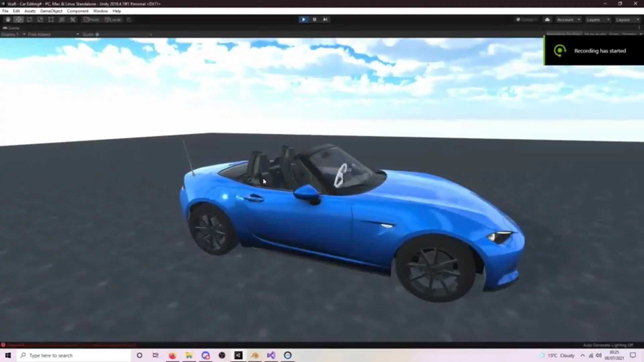Click the Step frame button

pyautogui.click(x=325, y=19)
